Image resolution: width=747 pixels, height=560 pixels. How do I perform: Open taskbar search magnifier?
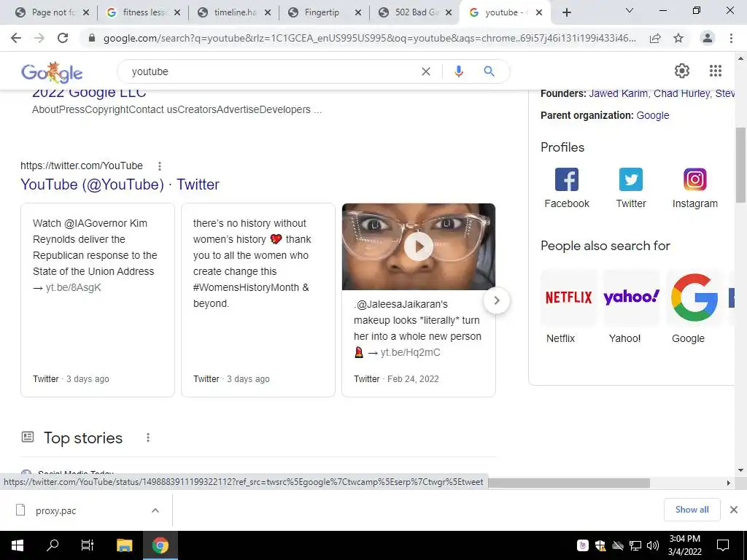53,545
